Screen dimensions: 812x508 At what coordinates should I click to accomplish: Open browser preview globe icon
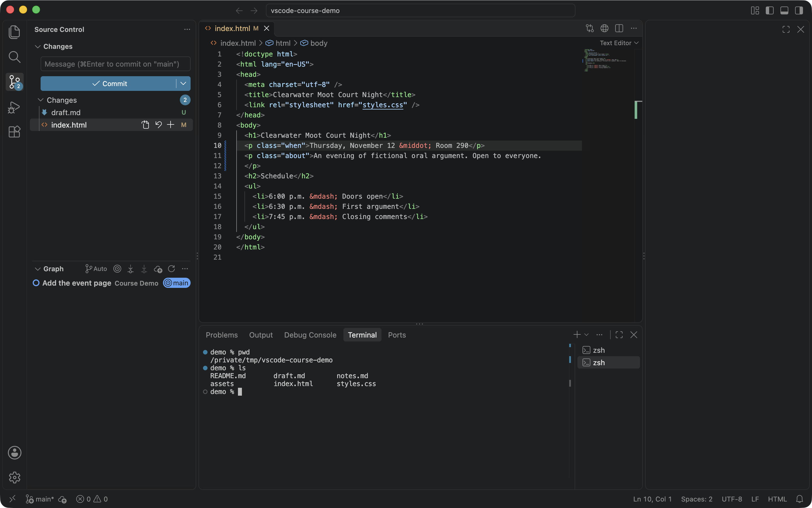(604, 29)
